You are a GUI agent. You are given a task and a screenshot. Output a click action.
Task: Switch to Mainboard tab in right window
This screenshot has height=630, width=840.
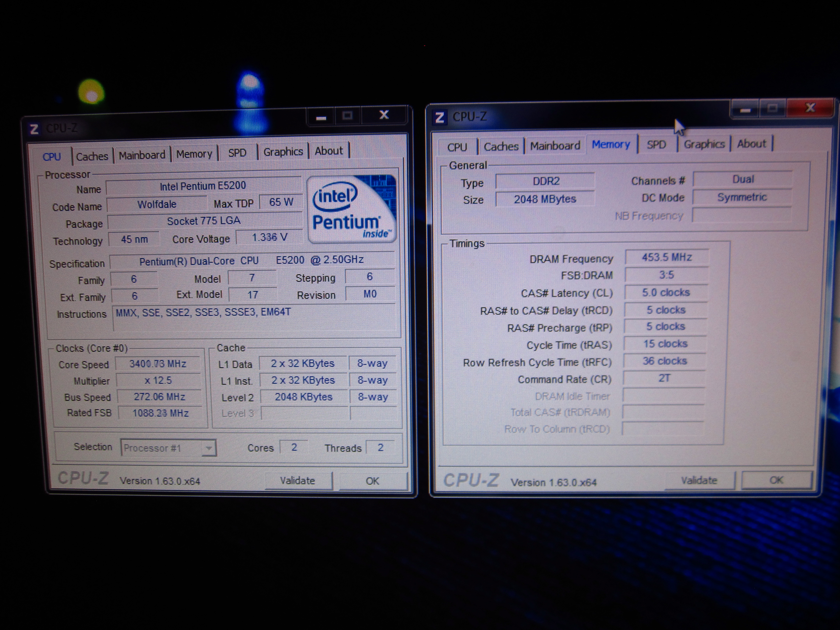555,146
